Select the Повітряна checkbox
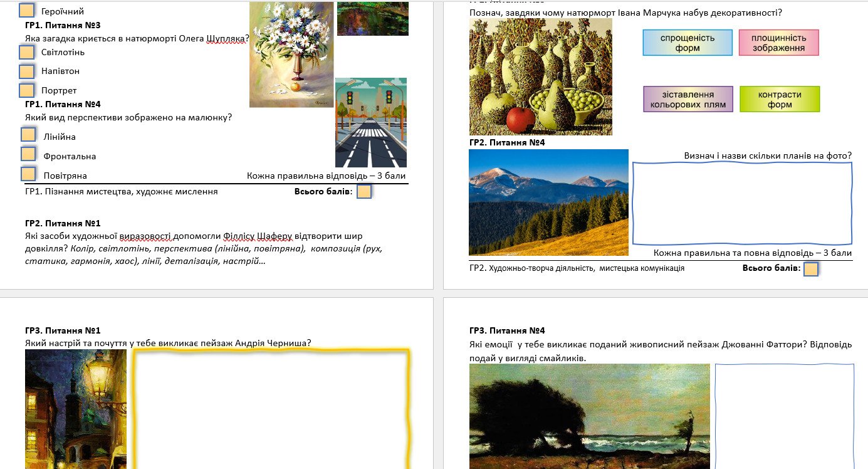 (x=28, y=174)
